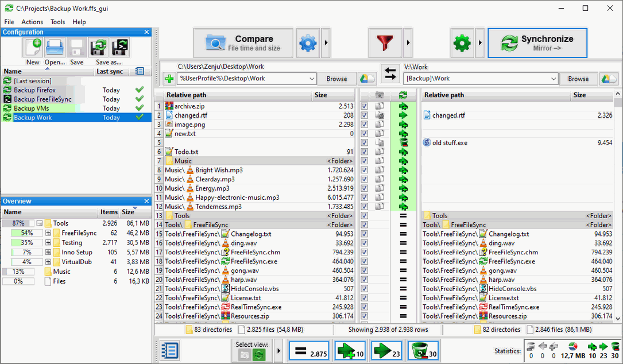Screen dimensions: 623x364
Task: Add folder pair with green plus
Action: 169,79
